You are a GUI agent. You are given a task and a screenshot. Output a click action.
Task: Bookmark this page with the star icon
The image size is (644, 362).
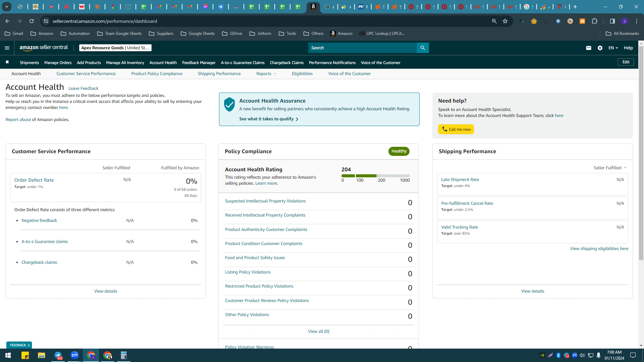coord(505,21)
